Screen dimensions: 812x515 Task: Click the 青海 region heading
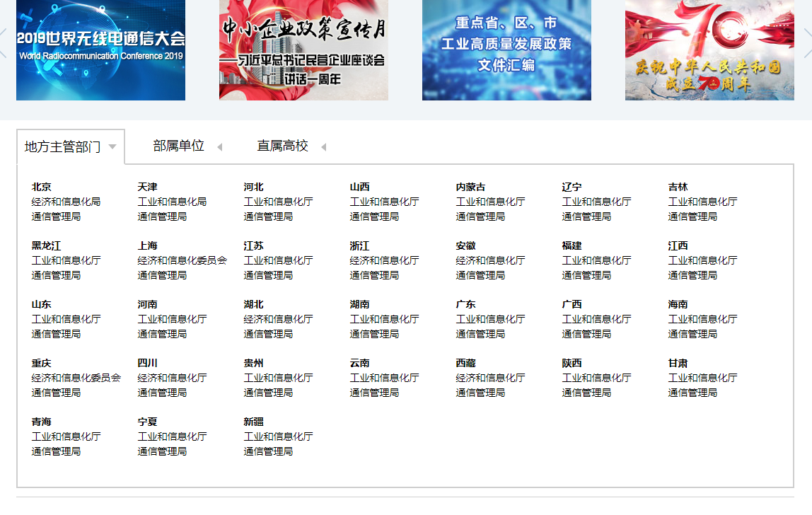[x=42, y=422]
